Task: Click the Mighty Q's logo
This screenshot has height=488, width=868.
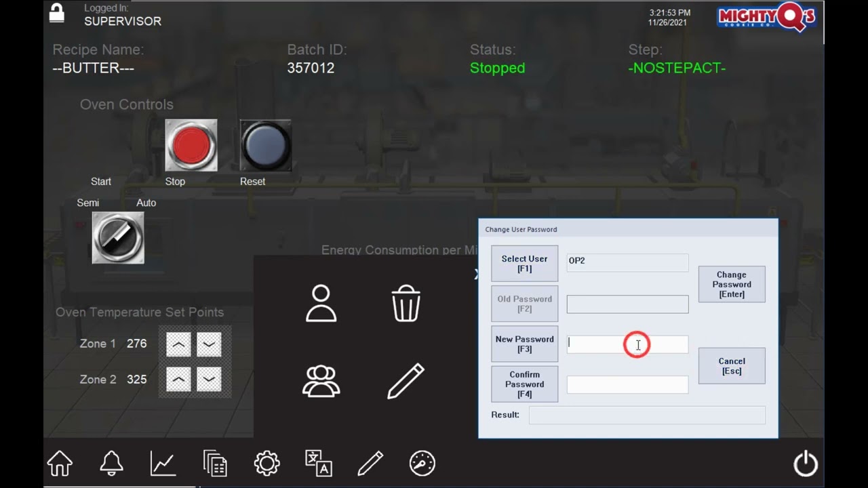Action: point(766,17)
